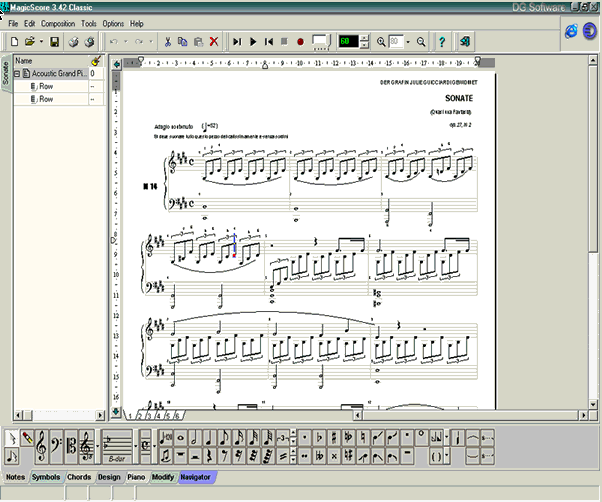Open the B-dur key signature dropdown
Image resolution: width=602 pixels, height=502 pixels.
point(136,447)
